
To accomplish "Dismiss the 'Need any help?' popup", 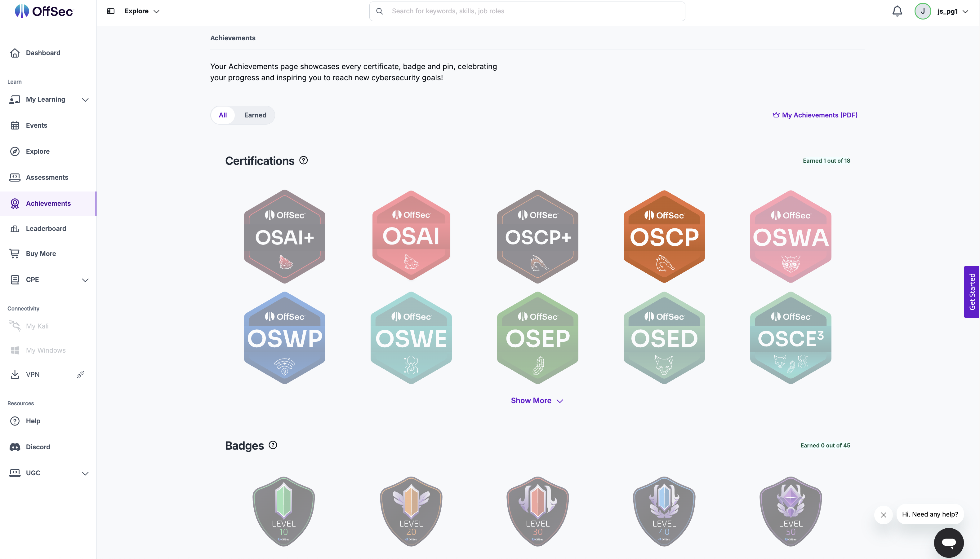I will (x=883, y=515).
